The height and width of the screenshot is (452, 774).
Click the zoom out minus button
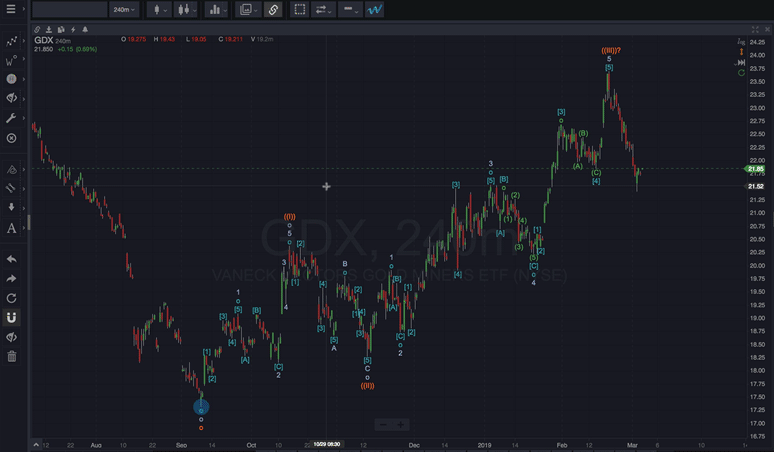383,424
